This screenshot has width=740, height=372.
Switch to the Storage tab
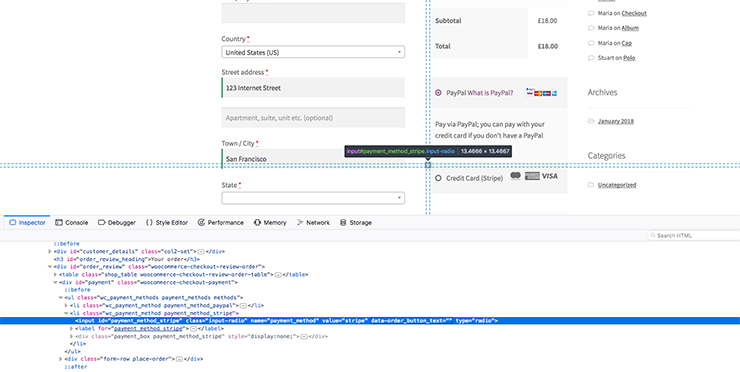356,222
